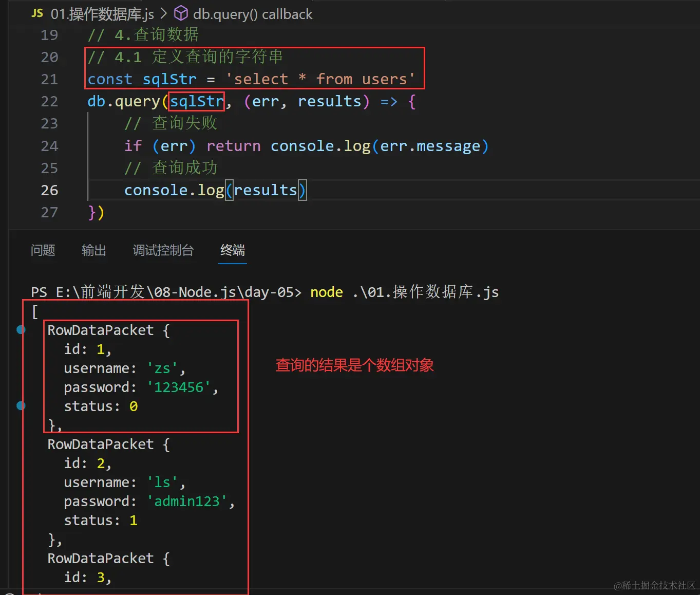Screen dimensions: 700x595
Task: Switch to the 输出 panel tab
Action: pyautogui.click(x=94, y=250)
